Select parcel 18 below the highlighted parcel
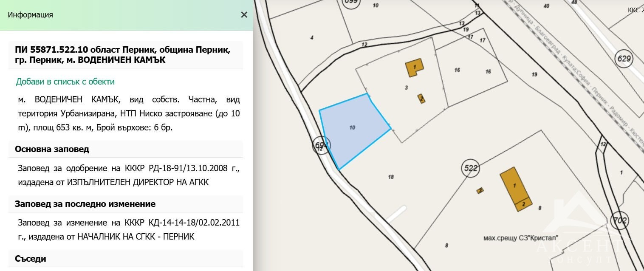 [391, 175]
